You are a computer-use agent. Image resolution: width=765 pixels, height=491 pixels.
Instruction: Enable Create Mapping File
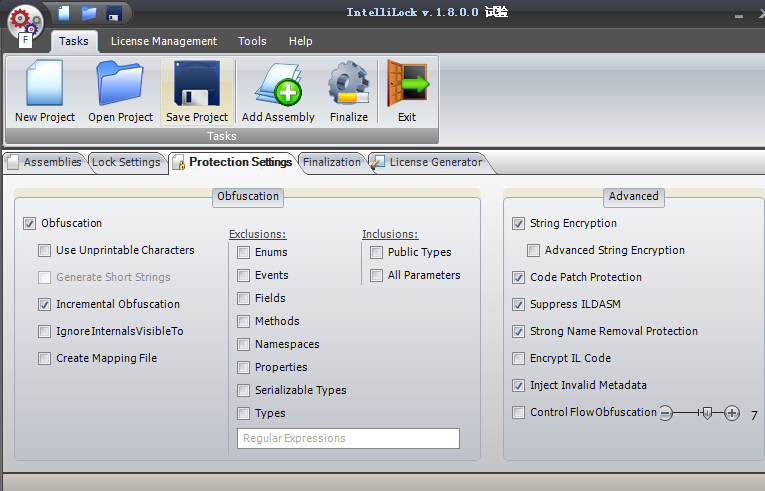(44, 358)
